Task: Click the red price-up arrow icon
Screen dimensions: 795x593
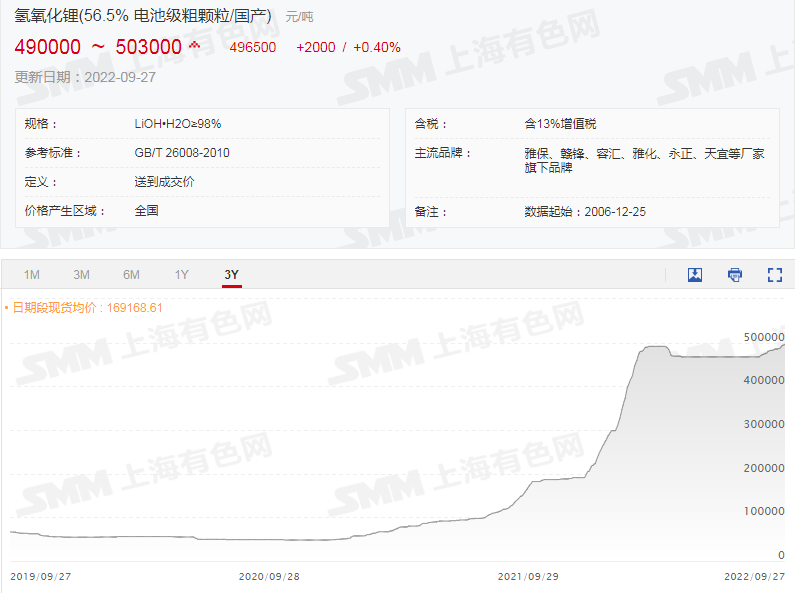Action: (194, 46)
